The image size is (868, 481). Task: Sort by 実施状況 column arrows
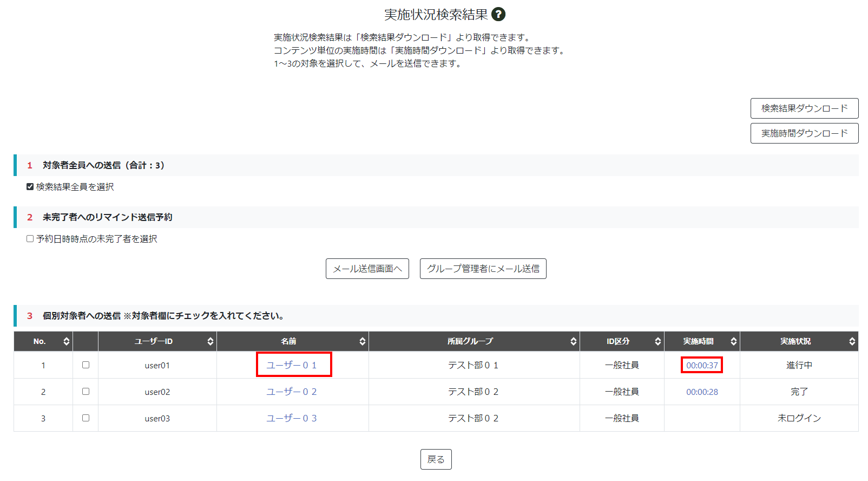click(852, 341)
